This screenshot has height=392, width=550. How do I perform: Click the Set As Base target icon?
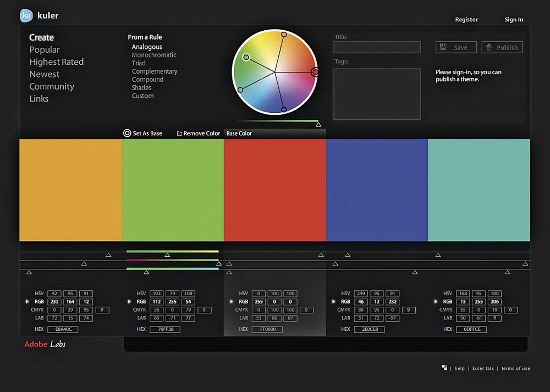127,133
